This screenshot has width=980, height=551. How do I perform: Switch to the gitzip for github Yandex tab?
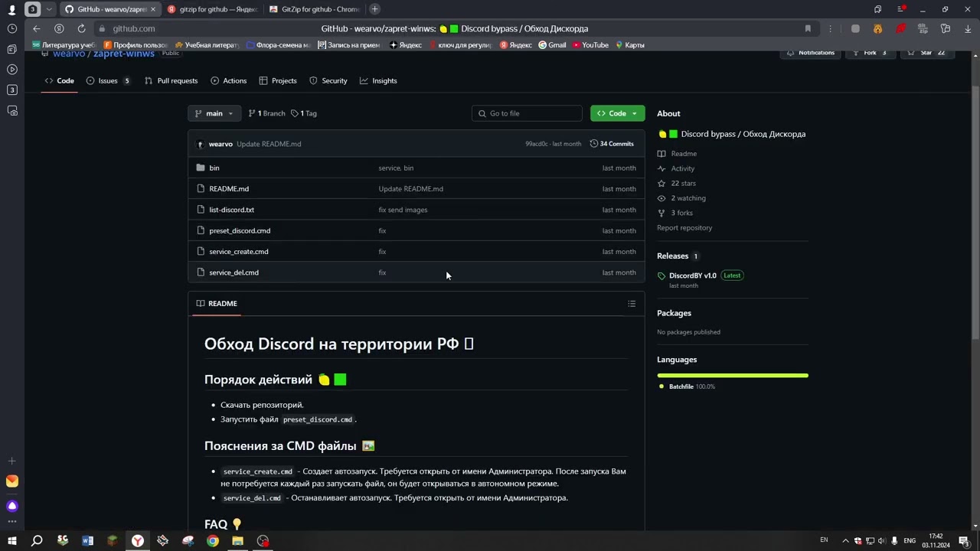(x=212, y=9)
